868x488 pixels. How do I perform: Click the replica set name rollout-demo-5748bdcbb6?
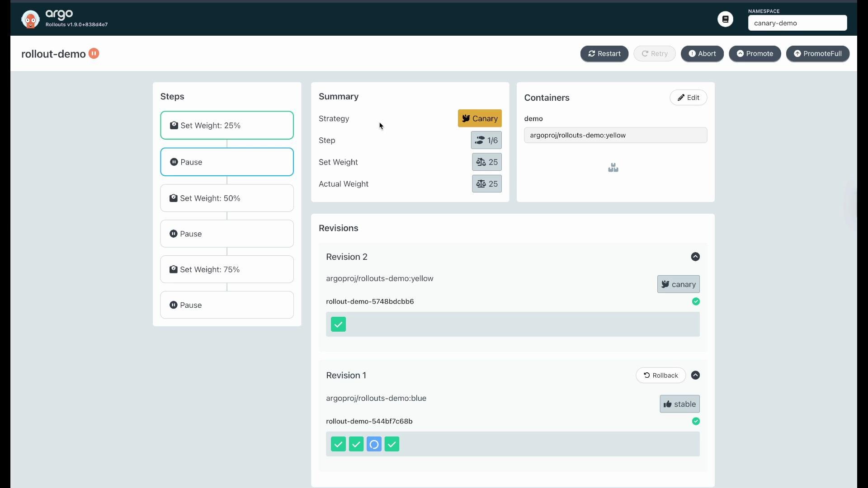point(370,301)
